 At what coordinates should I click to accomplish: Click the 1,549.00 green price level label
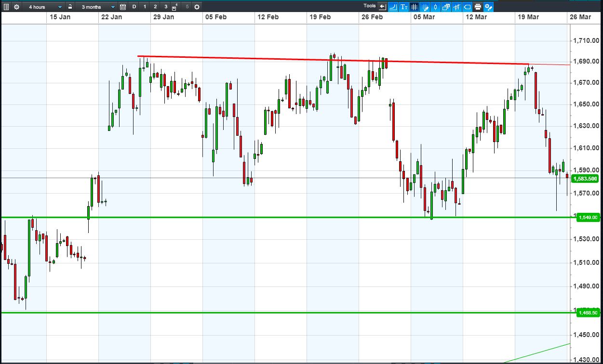pyautogui.click(x=588, y=217)
